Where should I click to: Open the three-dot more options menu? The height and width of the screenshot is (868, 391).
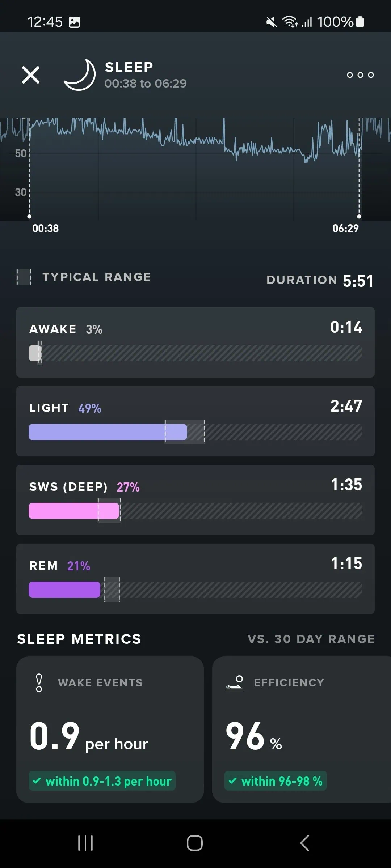coord(360,75)
